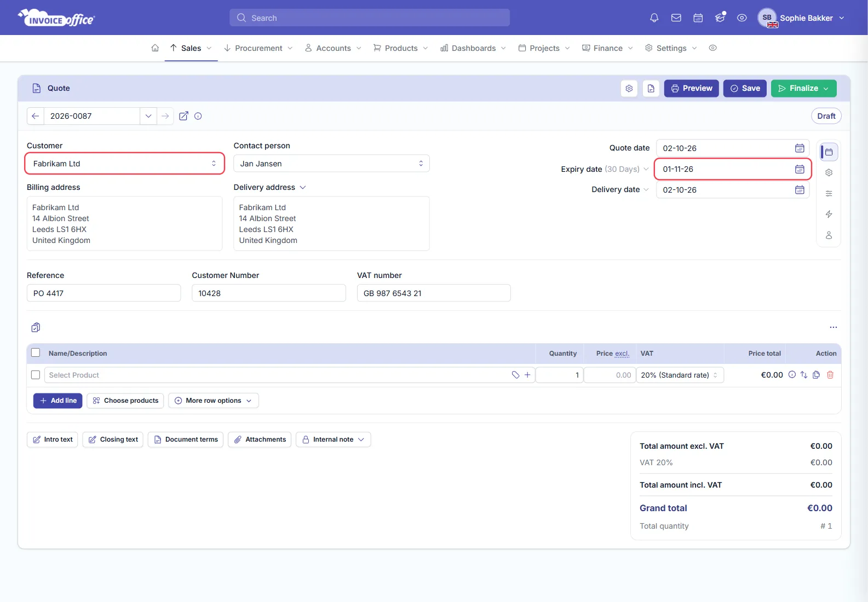868x602 pixels.
Task: Click Choose products button
Action: (x=125, y=401)
